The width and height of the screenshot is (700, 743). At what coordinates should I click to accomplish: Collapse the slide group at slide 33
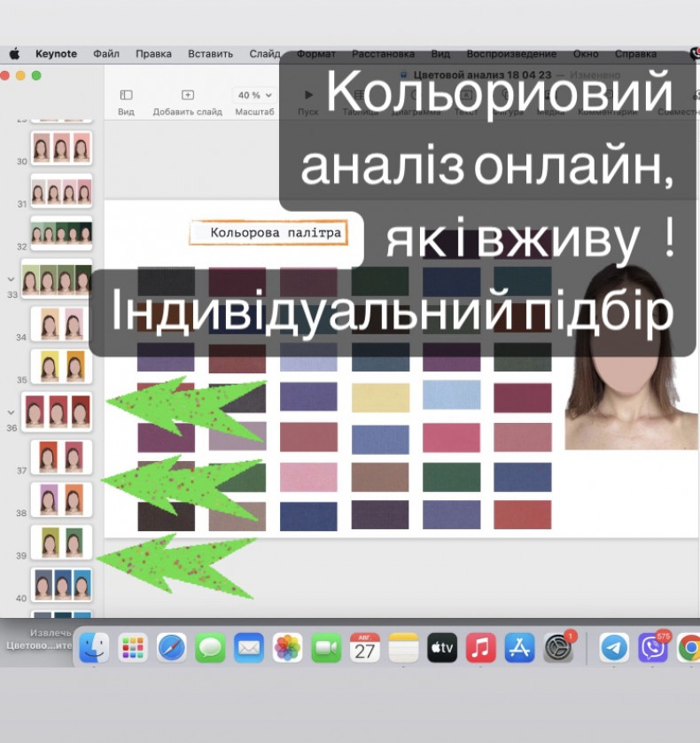[x=11, y=279]
